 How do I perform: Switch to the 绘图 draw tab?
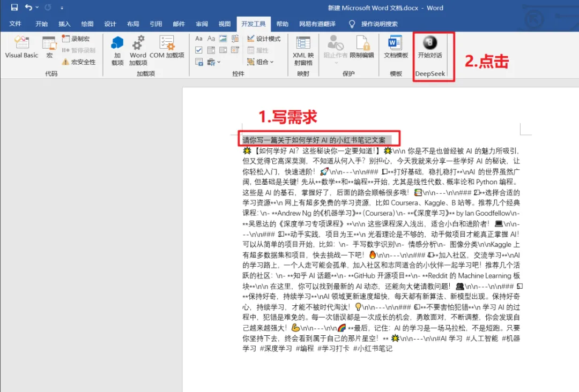click(87, 24)
